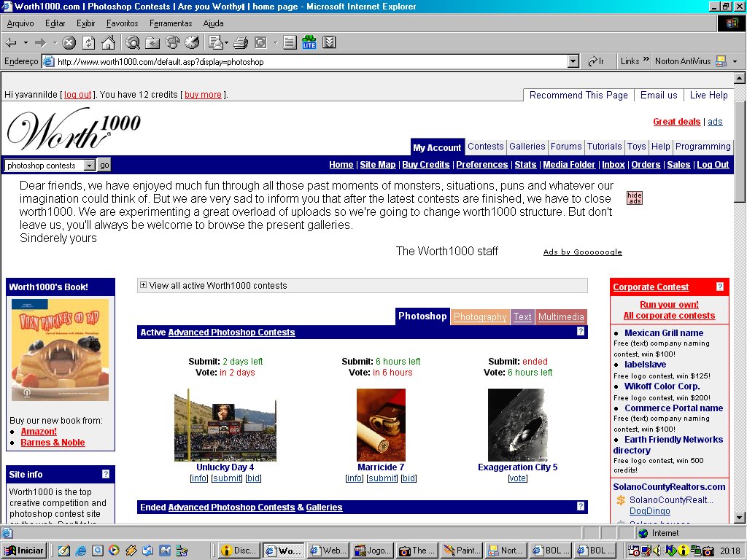Click the full-size view toolbar icon

(260, 43)
